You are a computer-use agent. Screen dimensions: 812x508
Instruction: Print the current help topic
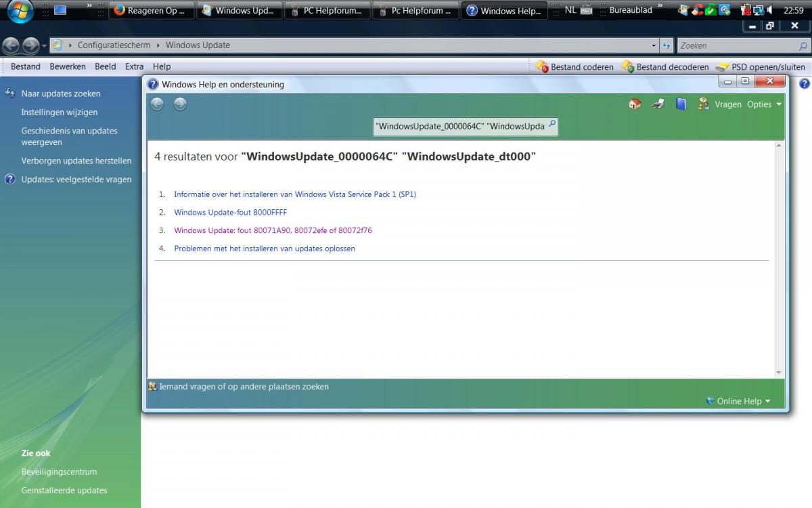(658, 104)
